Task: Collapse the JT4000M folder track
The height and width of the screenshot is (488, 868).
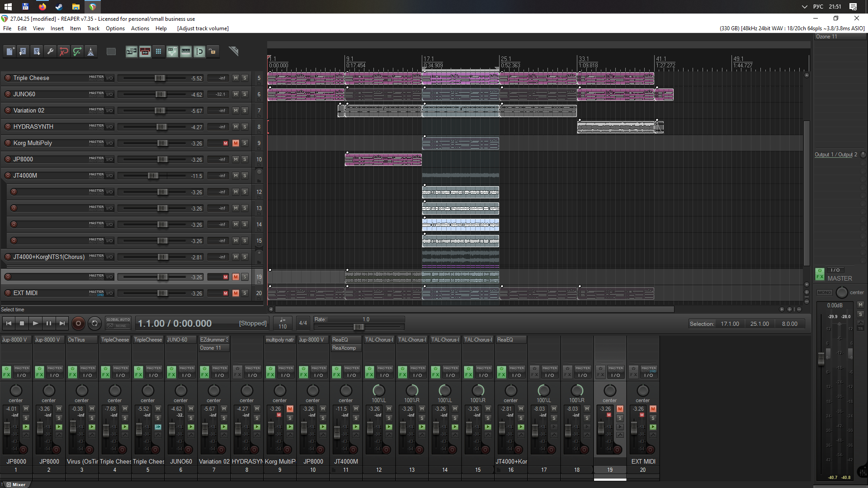Action: tap(259, 172)
